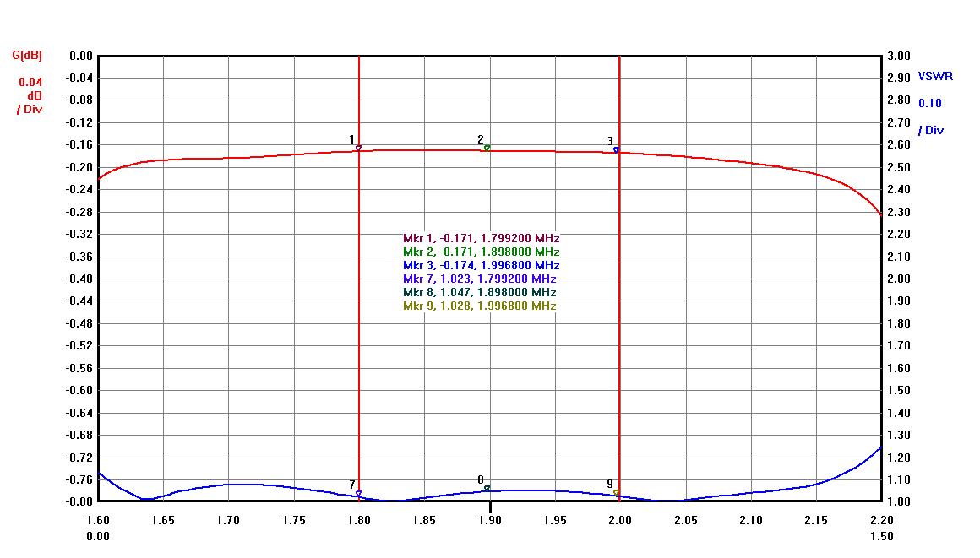980x558 pixels.
Task: Select marker 2 on the red gain curve
Action: click(x=487, y=148)
